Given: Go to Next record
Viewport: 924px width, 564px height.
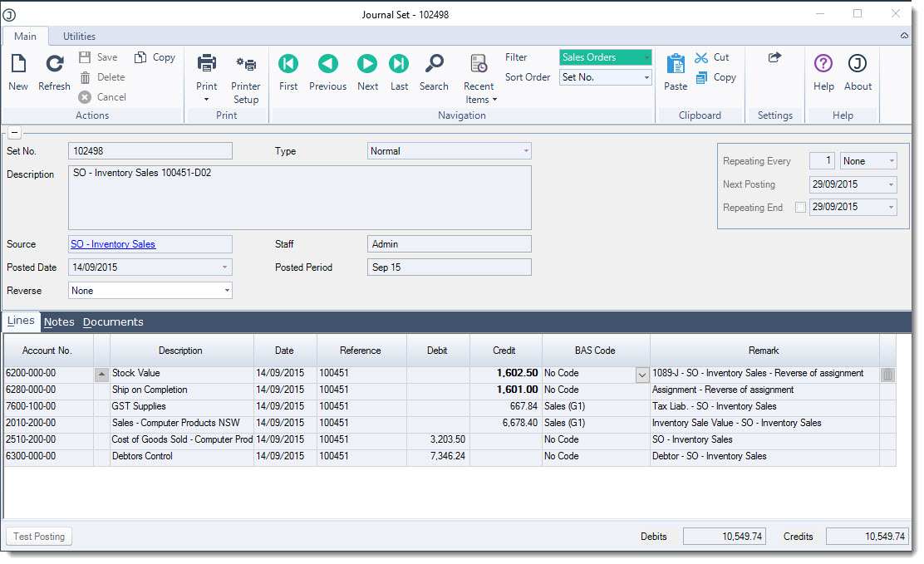Looking at the screenshot, I should click(x=368, y=72).
